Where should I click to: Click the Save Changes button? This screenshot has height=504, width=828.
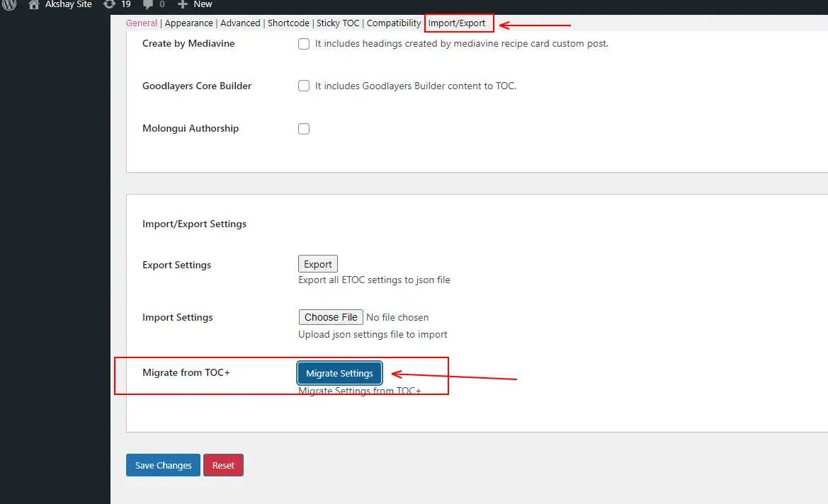[163, 465]
